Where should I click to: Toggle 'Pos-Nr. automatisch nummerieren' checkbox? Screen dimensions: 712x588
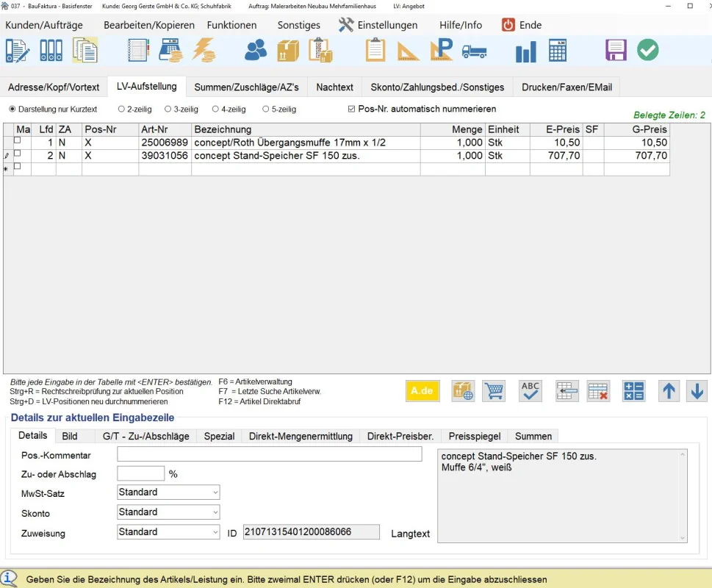tap(351, 110)
